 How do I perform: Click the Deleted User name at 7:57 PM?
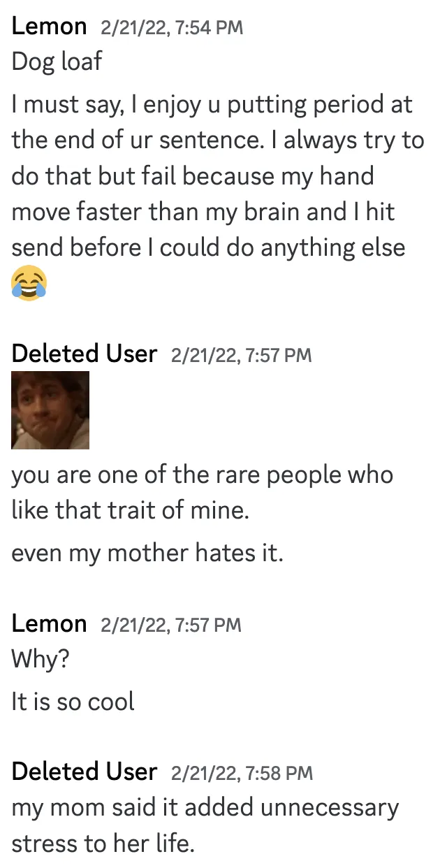(x=84, y=354)
